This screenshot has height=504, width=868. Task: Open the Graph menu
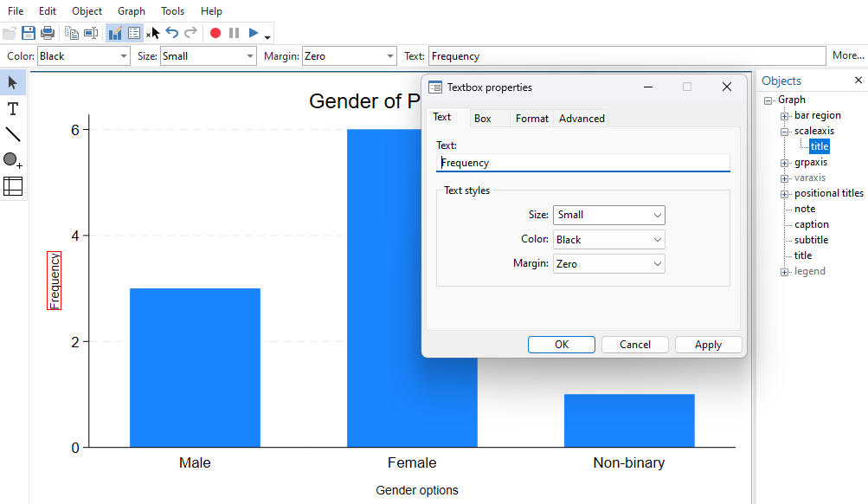click(x=132, y=11)
